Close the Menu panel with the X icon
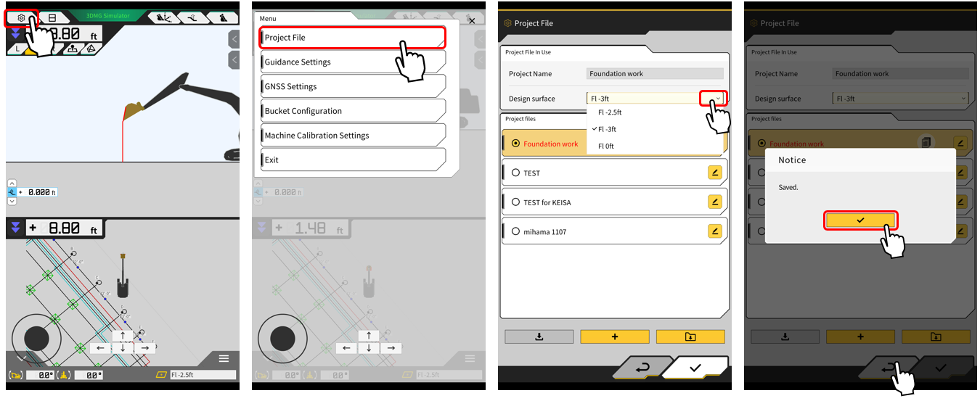The width and height of the screenshot is (980, 401). tap(472, 21)
